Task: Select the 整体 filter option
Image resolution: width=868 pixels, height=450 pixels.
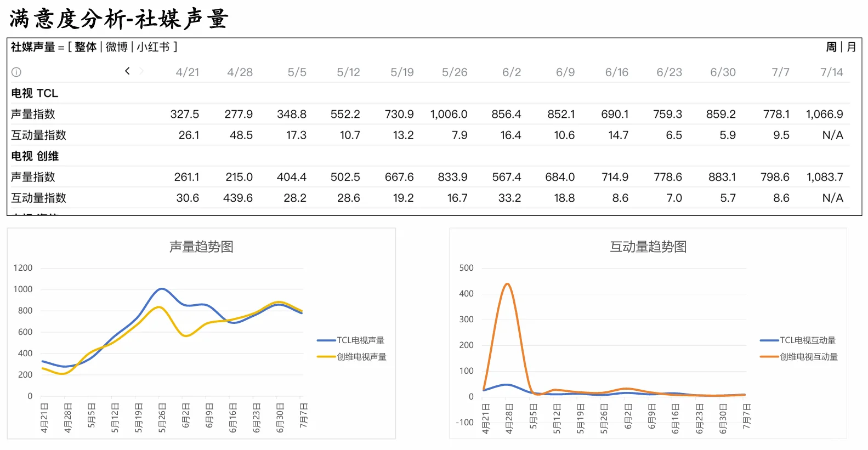Action: [x=86, y=47]
